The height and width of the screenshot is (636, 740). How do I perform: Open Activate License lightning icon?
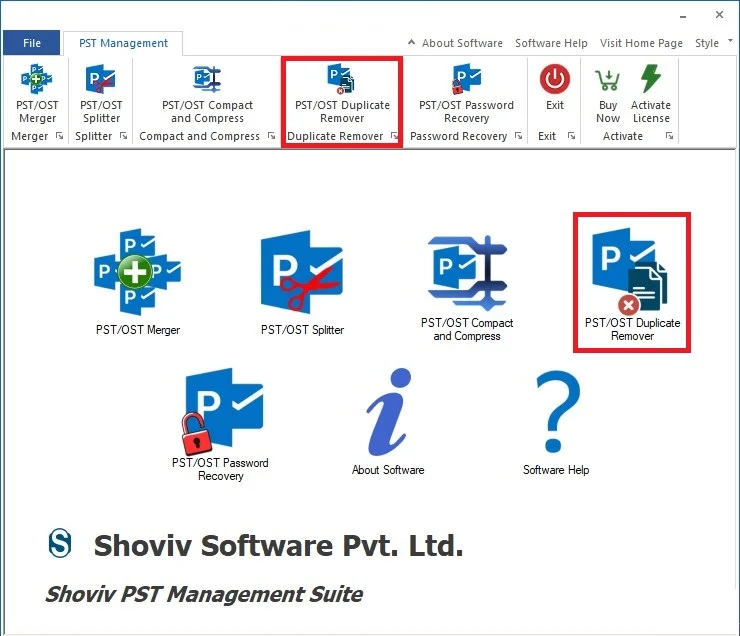651,78
